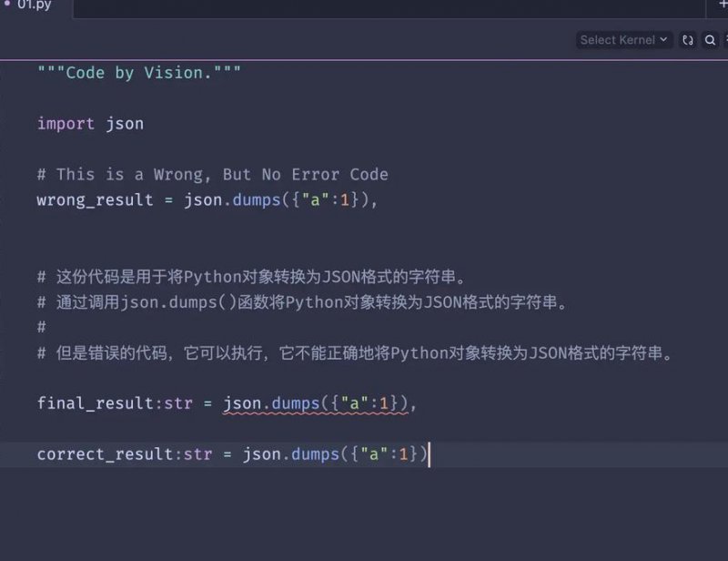This screenshot has width=728, height=561.
Task: Open the Select Kernel dropdown
Action: [624, 40]
